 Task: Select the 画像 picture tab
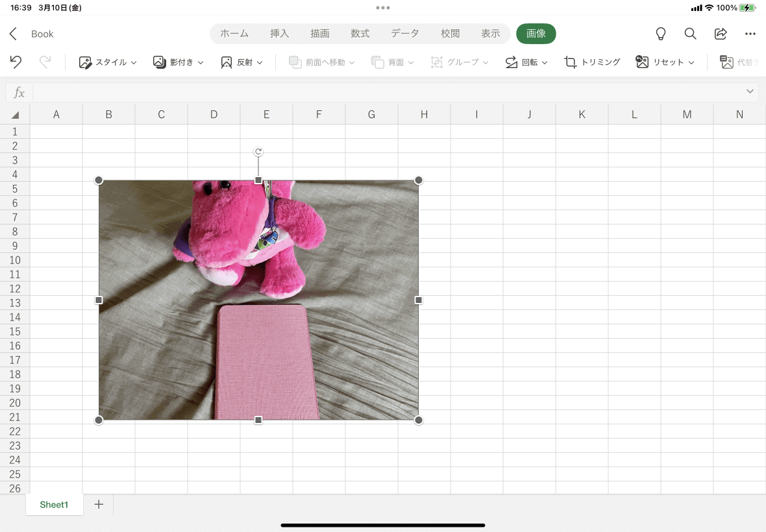click(x=536, y=34)
